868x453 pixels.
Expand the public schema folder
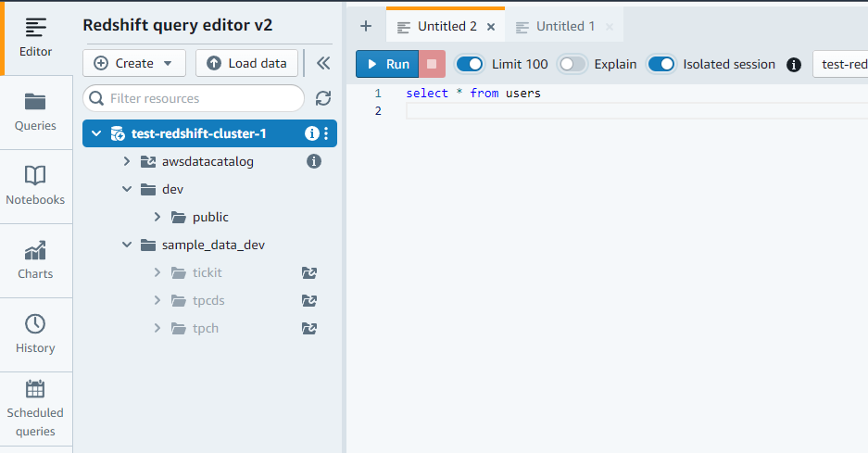pyautogui.click(x=157, y=217)
